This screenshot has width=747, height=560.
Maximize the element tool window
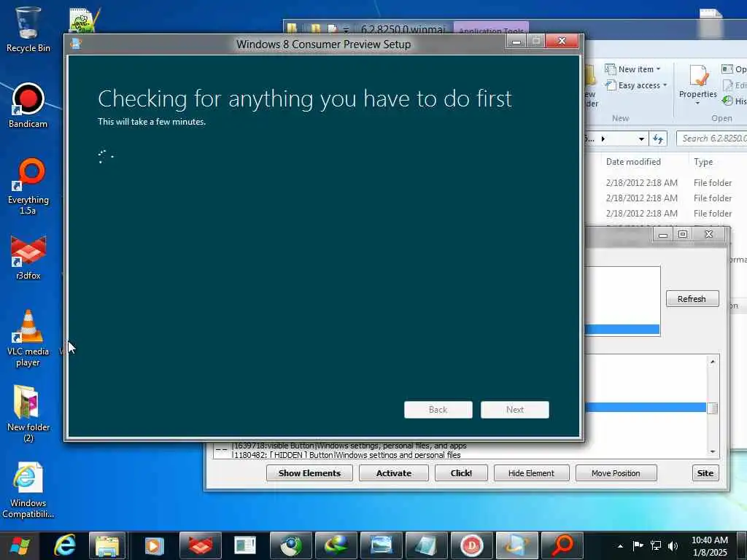[683, 234]
